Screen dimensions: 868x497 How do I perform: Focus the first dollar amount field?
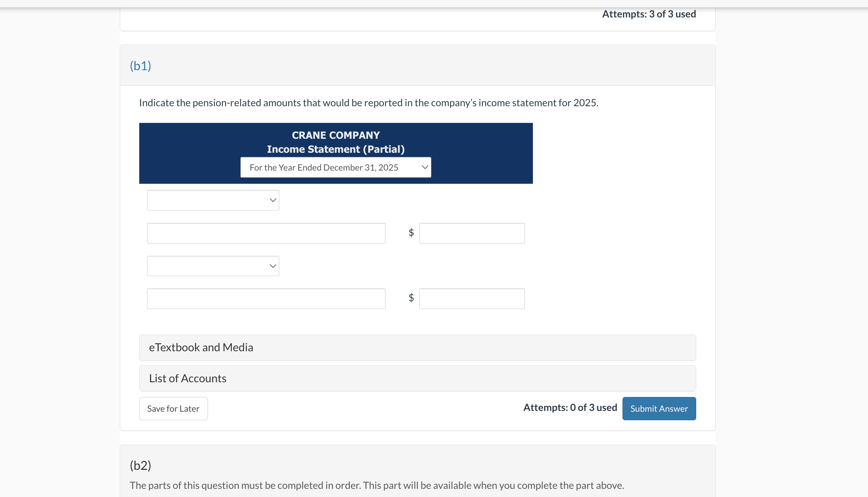pos(471,233)
